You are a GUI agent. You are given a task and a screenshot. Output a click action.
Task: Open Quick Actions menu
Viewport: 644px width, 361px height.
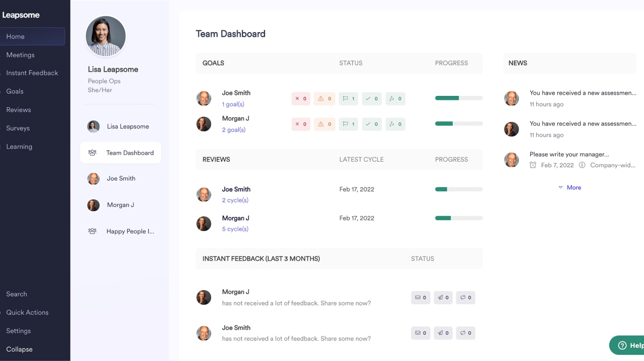coord(27,312)
